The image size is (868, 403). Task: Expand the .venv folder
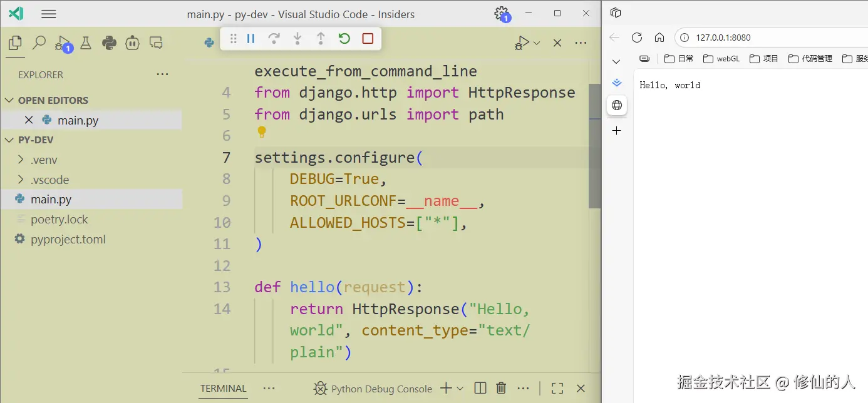[91, 160]
